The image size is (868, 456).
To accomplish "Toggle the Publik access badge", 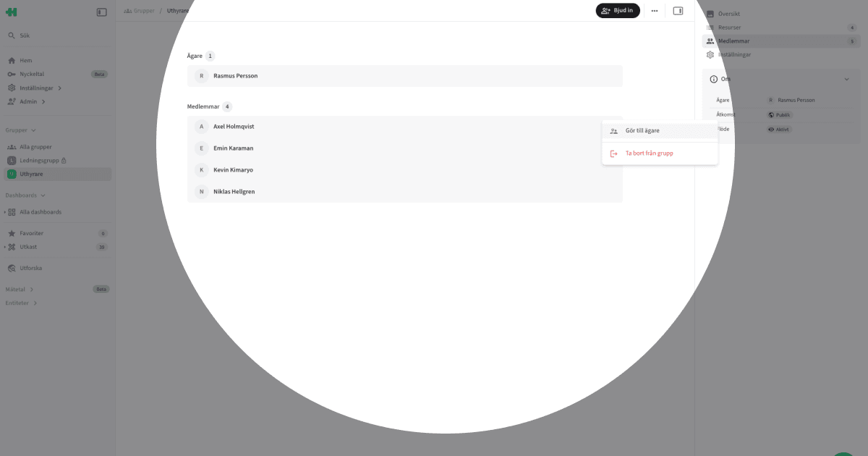I will (779, 114).
